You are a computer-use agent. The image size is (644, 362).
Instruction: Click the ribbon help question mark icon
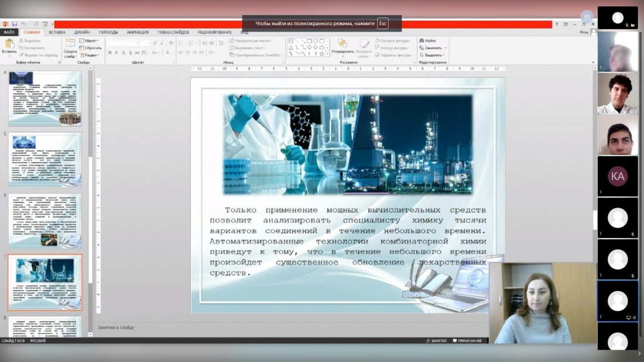[557, 24]
